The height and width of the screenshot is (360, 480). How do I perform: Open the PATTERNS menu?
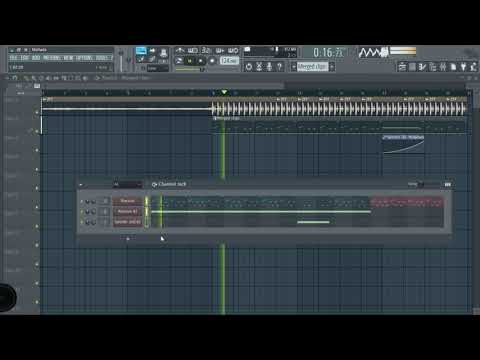[x=52, y=58]
